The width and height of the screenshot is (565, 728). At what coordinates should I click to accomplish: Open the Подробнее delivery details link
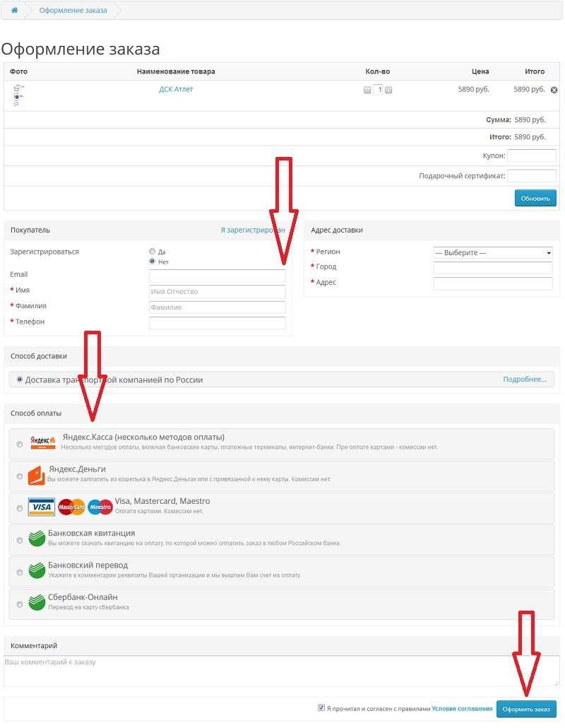tap(525, 380)
